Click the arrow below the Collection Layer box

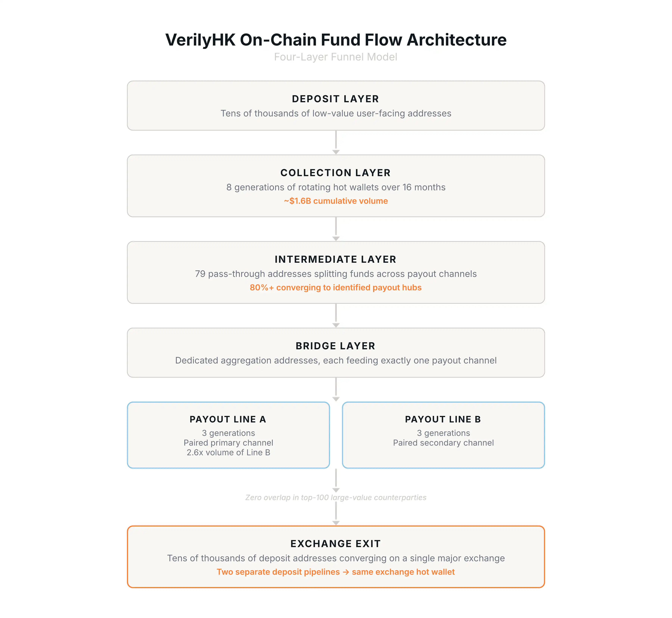(x=336, y=229)
